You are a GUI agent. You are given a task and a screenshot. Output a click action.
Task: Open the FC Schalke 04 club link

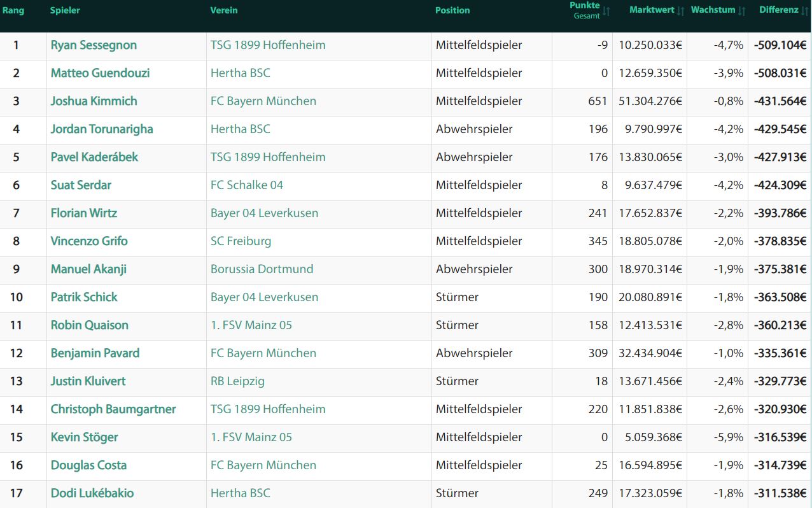pos(247,185)
